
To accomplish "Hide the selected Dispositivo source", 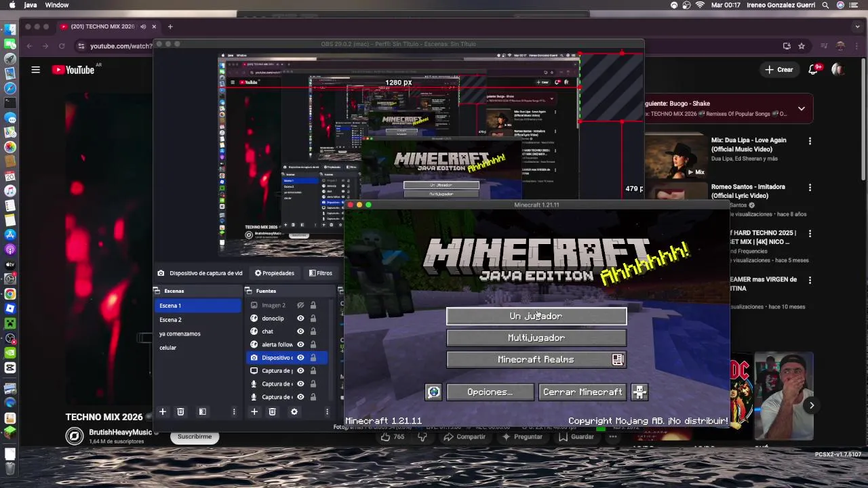I will [x=300, y=358].
